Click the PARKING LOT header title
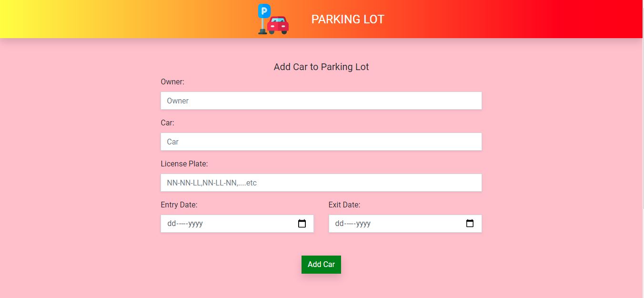The height and width of the screenshot is (298, 644). [348, 19]
